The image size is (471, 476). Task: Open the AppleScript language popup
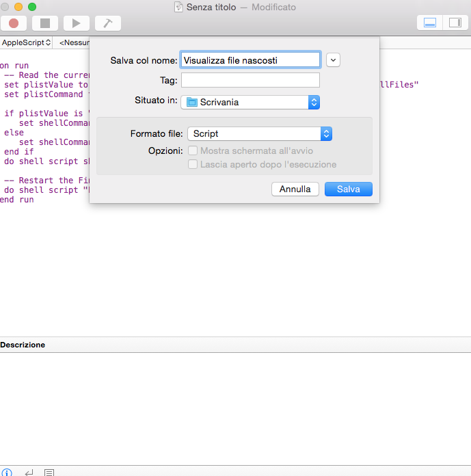click(26, 42)
